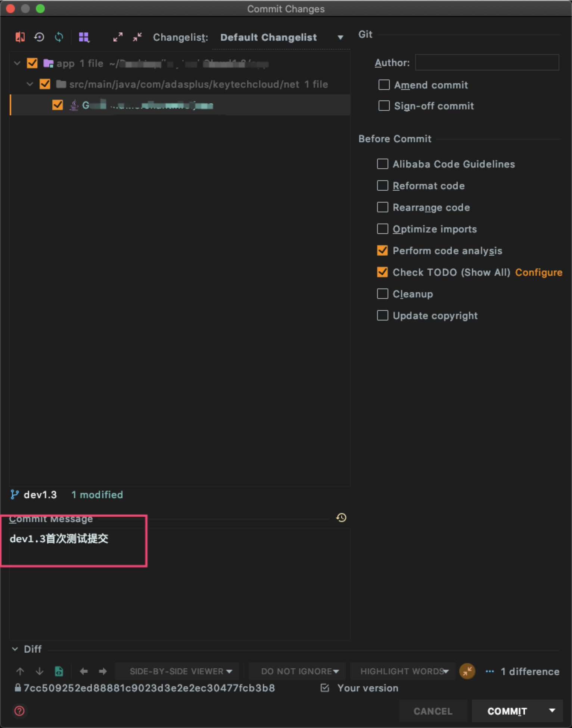
Task: Collapse the app module tree node
Action: [17, 63]
